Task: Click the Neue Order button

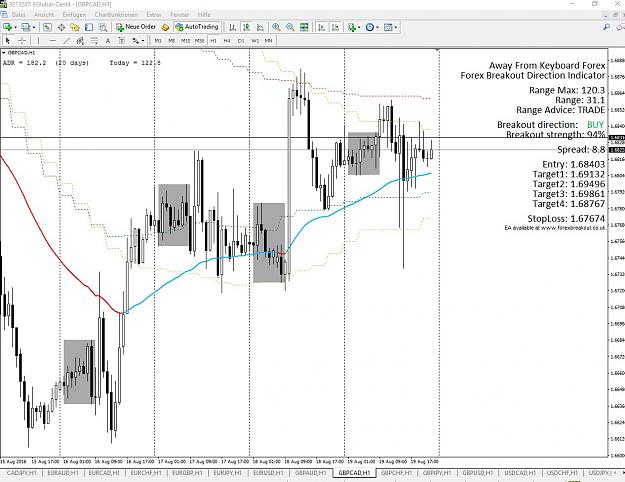Action: pos(136,27)
